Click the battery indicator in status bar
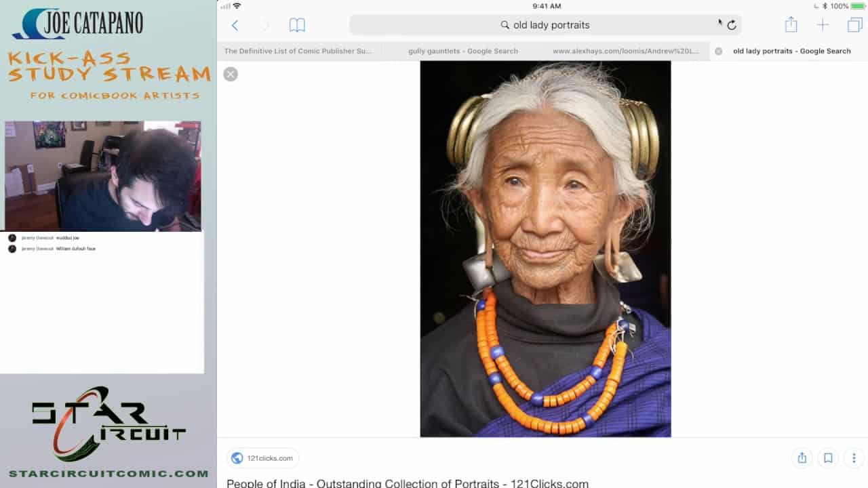 [858, 6]
